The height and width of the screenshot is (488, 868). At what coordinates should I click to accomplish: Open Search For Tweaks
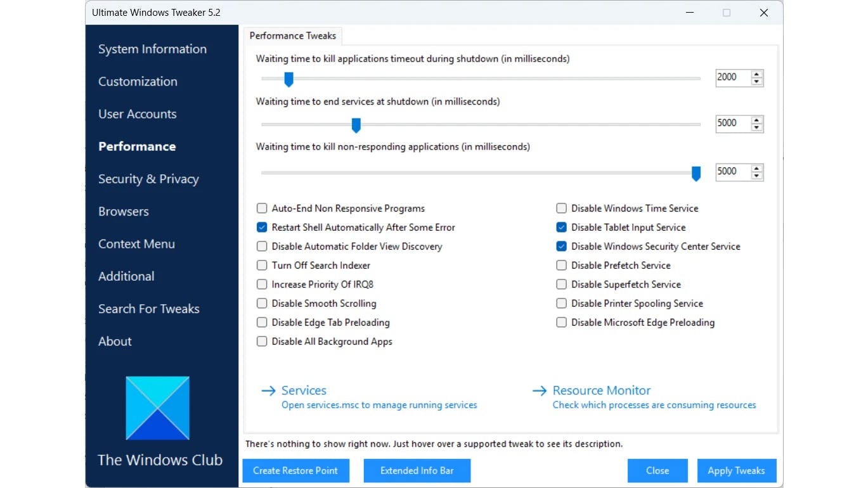pyautogui.click(x=149, y=309)
